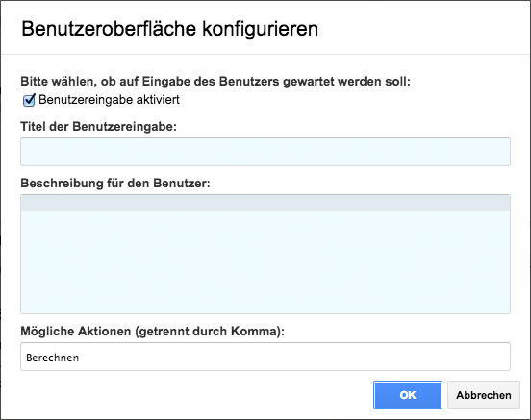The height and width of the screenshot is (420, 531).
Task: Click the middle of the description text box
Action: [265, 254]
